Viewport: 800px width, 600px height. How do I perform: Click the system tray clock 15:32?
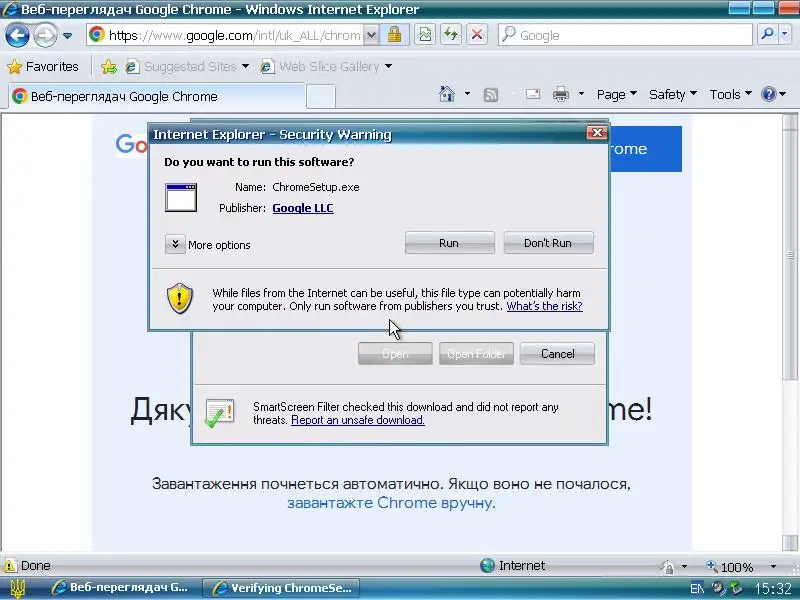[x=773, y=589]
